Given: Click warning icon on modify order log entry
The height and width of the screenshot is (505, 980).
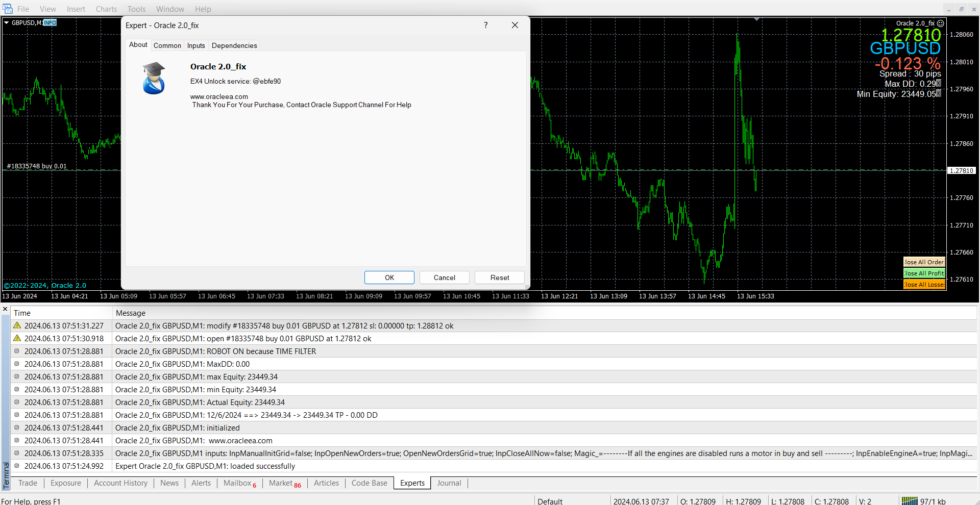Looking at the screenshot, I should coord(17,325).
